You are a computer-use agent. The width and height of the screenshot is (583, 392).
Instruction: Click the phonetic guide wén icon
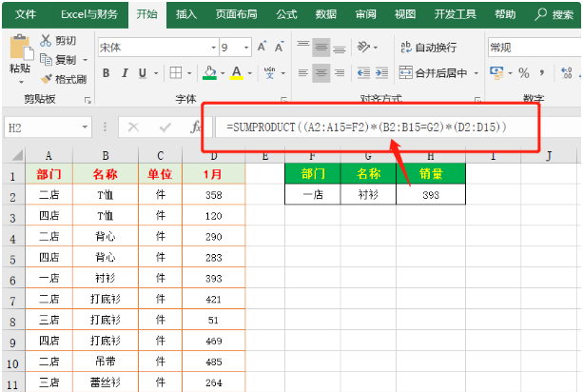click(x=269, y=73)
